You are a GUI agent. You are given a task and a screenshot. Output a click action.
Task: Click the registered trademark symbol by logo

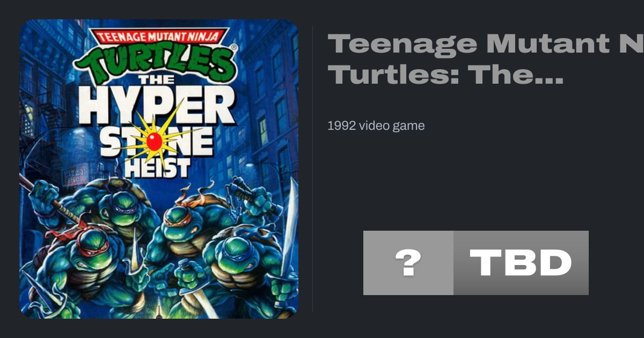(x=234, y=48)
